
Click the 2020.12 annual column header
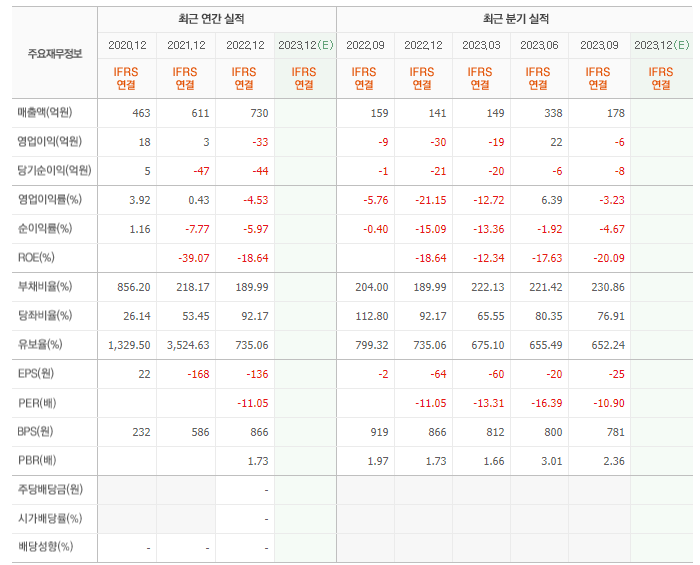pos(127,45)
